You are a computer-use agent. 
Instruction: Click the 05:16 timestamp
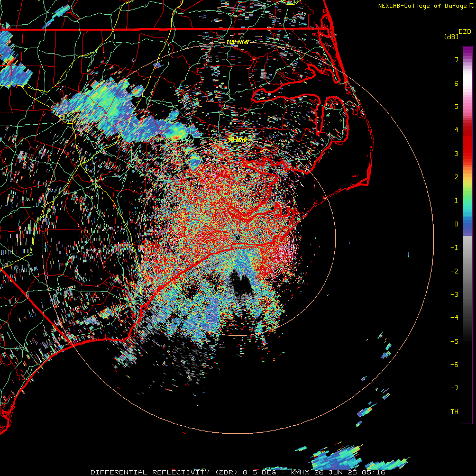click(373, 472)
